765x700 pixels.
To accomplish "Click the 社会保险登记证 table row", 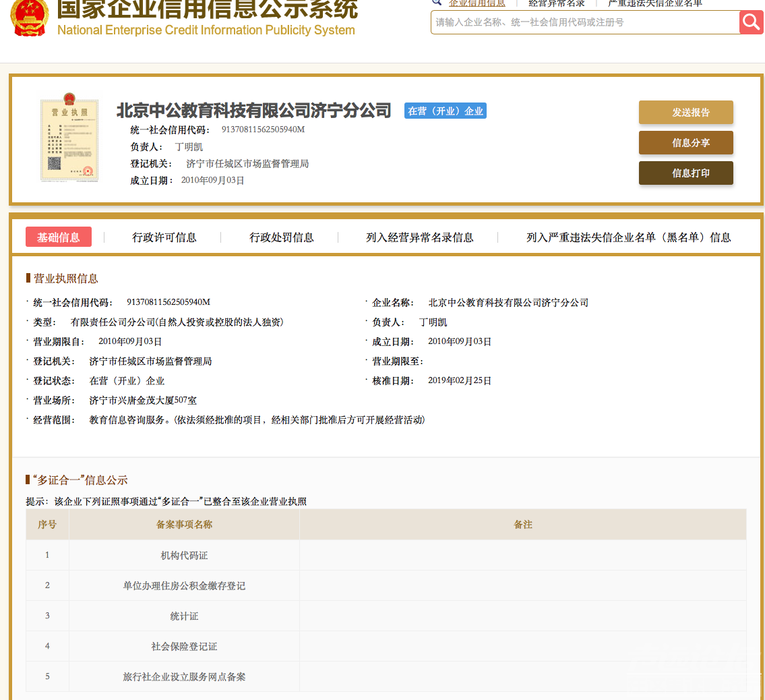I will (386, 646).
